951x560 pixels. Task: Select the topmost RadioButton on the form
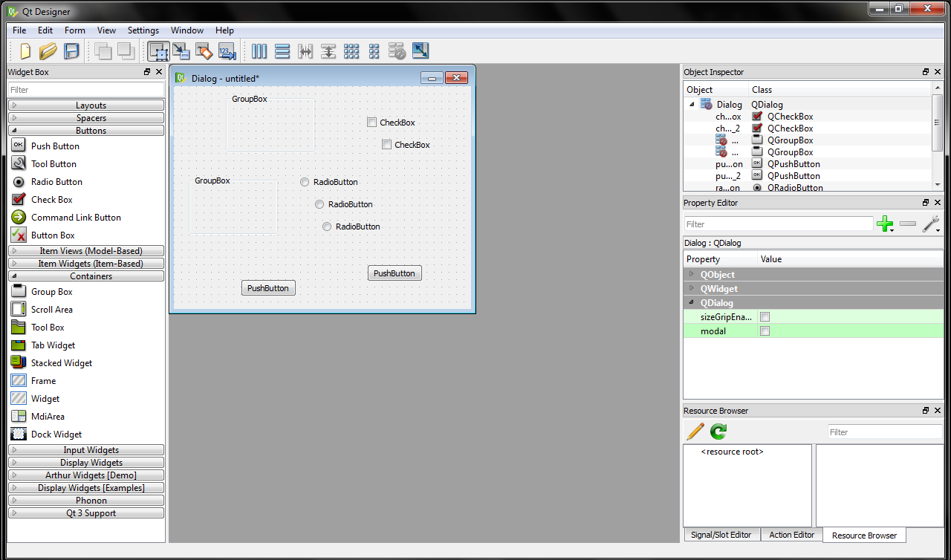(329, 182)
